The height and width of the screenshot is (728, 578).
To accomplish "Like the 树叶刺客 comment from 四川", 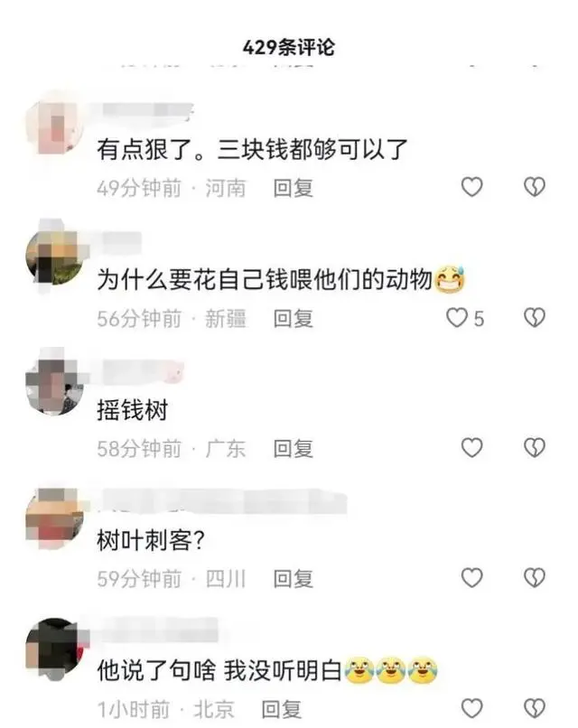I will tap(471, 578).
